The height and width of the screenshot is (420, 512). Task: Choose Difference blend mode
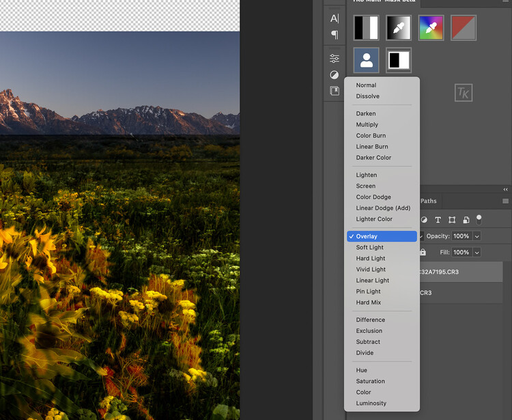point(370,320)
